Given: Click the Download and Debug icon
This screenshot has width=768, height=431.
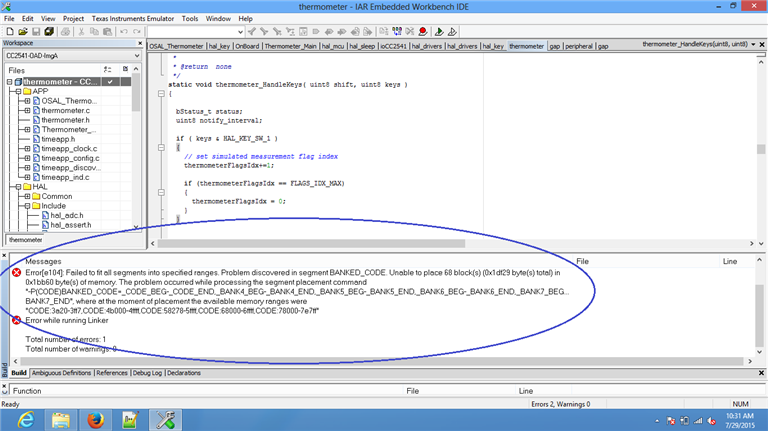Looking at the screenshot, I should 439,31.
